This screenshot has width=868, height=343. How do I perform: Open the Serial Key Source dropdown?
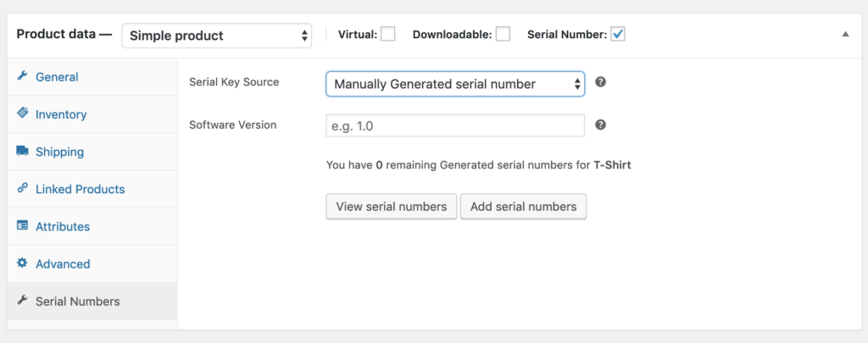click(x=455, y=84)
